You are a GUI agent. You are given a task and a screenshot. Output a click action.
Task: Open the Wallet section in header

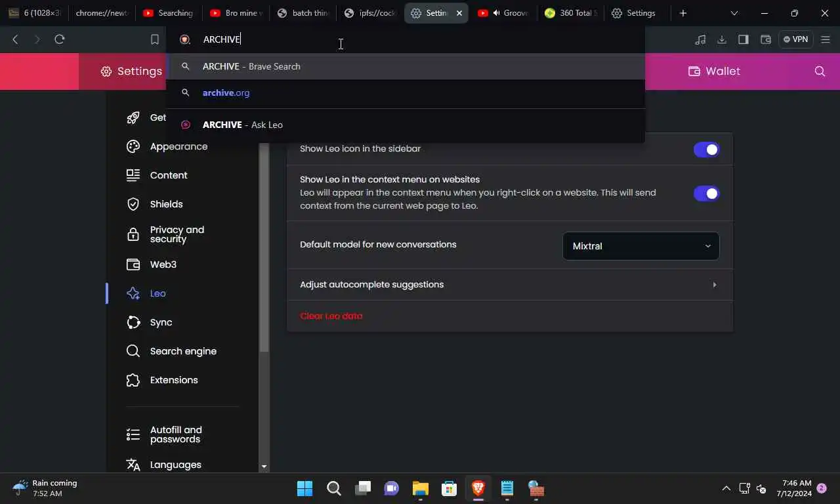[714, 71]
